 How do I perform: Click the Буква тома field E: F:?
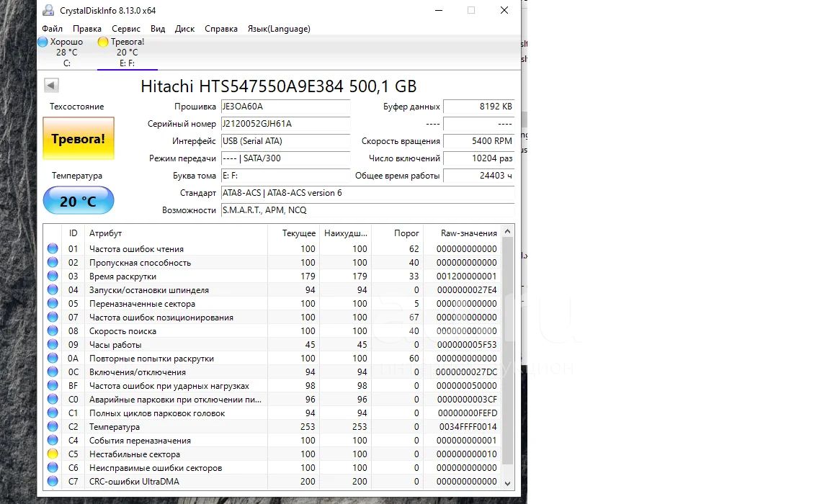pyautogui.click(x=285, y=176)
